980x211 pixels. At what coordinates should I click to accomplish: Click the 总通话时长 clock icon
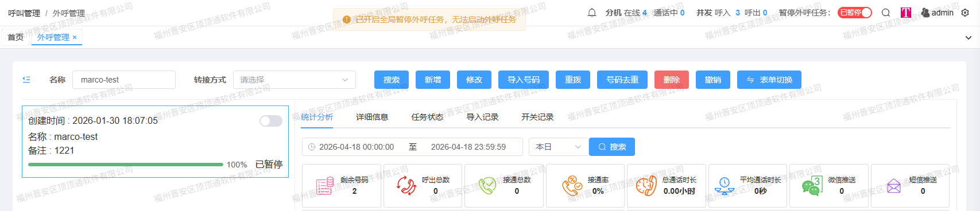(646, 186)
